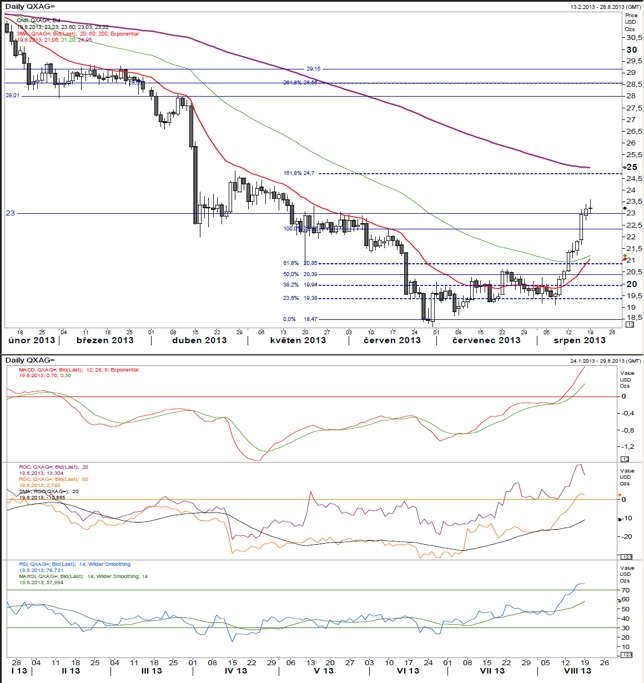Select the green MARSI marker near 60

619,601
